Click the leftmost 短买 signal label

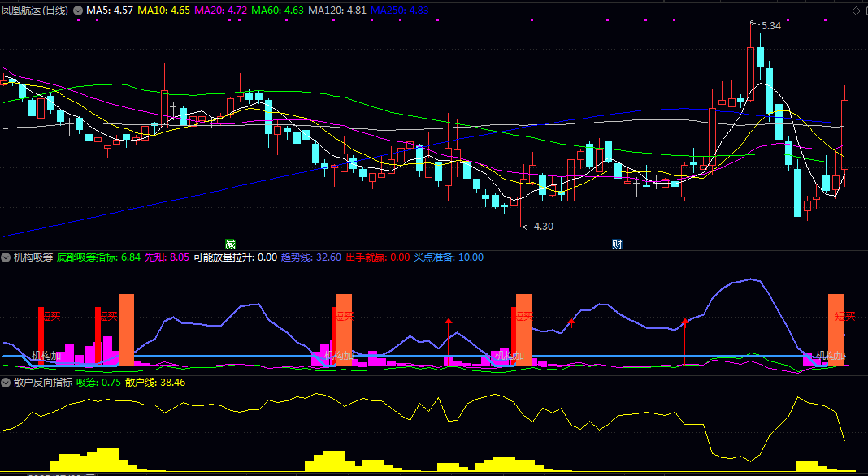pyautogui.click(x=51, y=317)
